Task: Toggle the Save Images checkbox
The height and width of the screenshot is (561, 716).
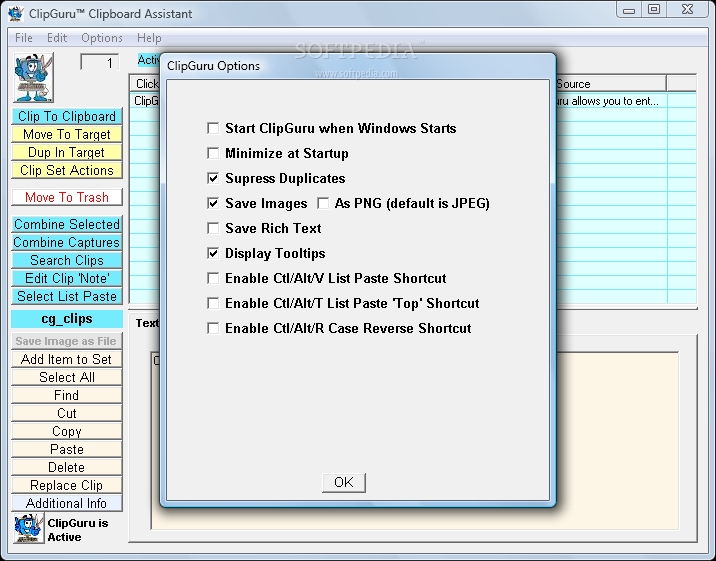Action: 213,203
